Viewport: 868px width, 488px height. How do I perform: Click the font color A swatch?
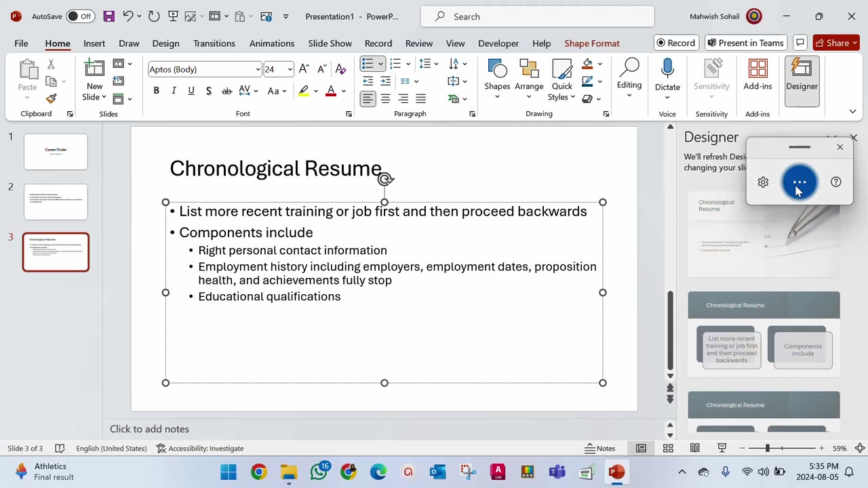(331, 91)
